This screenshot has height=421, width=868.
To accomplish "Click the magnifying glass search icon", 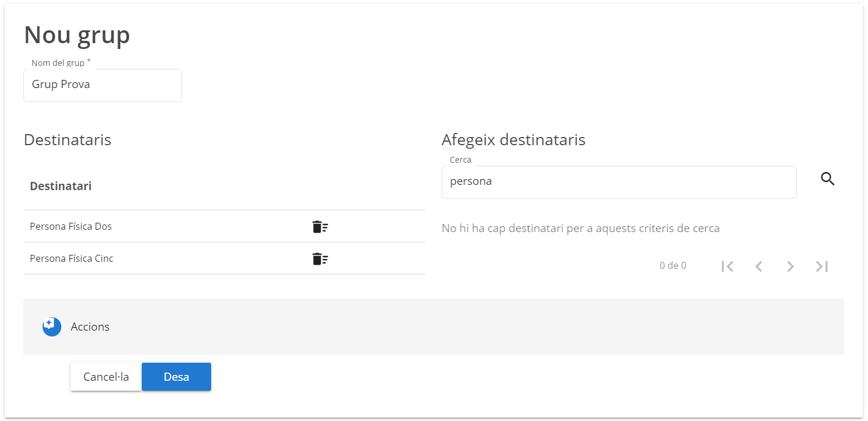I will (827, 180).
